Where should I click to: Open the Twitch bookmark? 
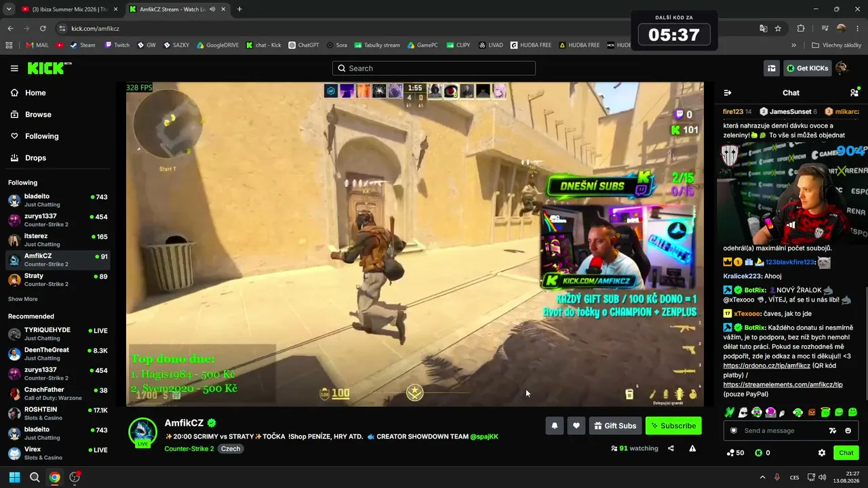coord(117,45)
